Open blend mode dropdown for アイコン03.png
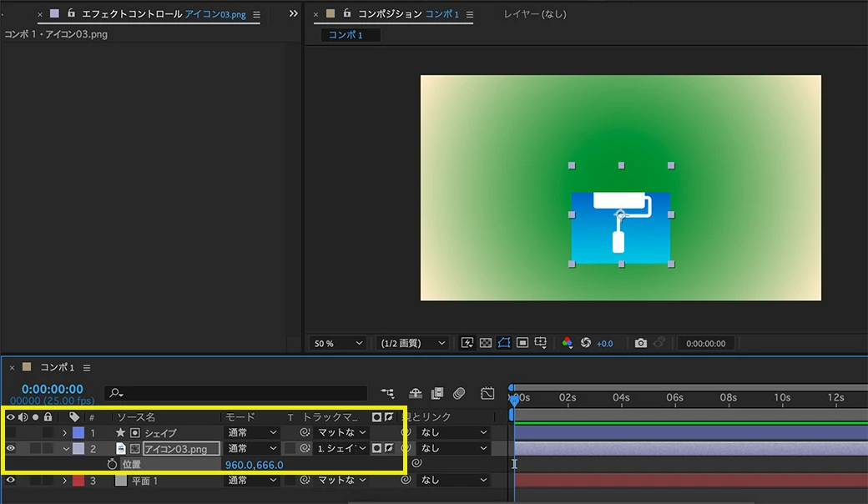Screen dimensions: 868x504 pyautogui.click(x=252, y=448)
